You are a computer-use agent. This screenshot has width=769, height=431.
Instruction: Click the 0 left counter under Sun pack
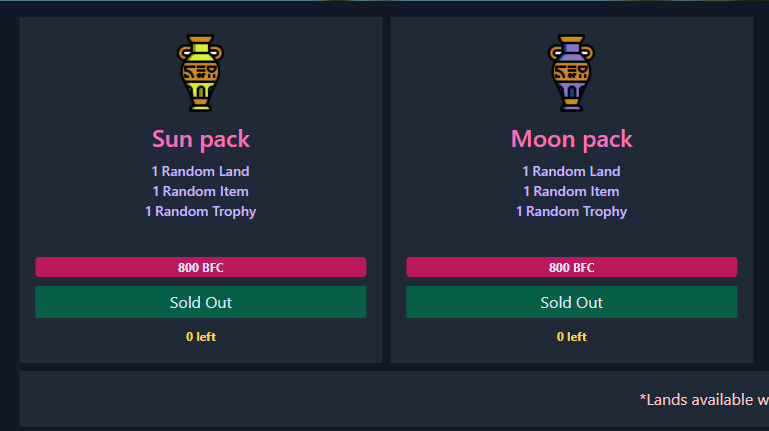click(200, 337)
